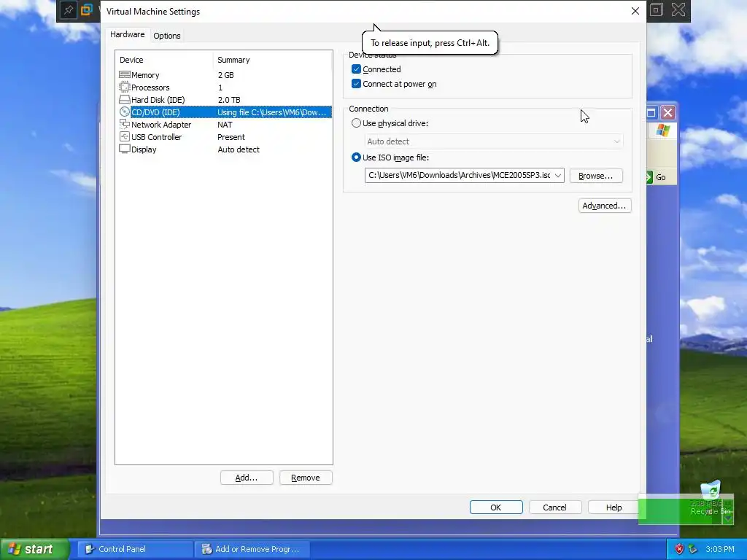Click the pin icon in VM toolbar
747x560 pixels.
point(68,10)
